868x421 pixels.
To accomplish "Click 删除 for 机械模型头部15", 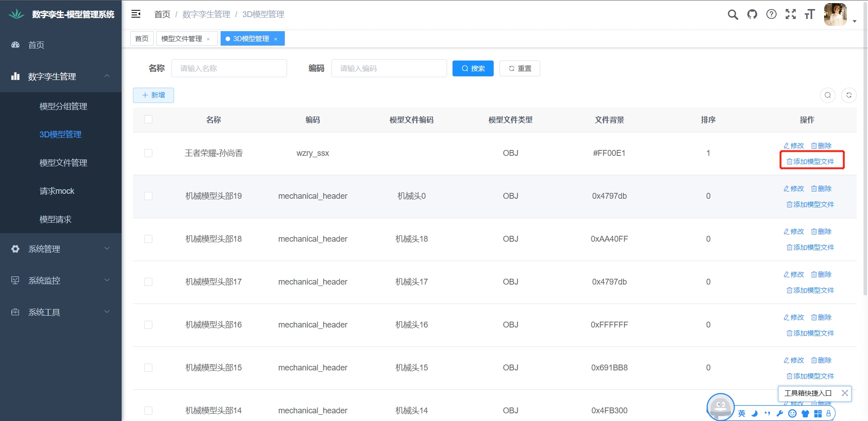I will pos(821,360).
